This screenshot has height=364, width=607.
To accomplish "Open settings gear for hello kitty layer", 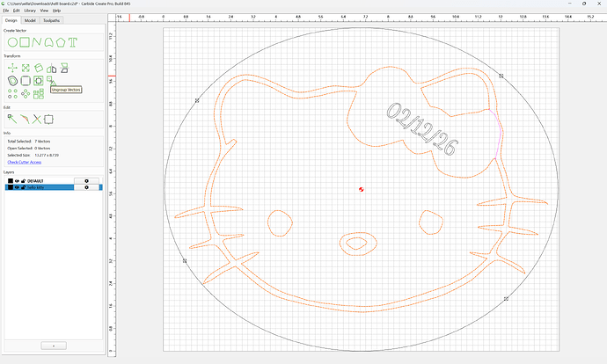I will (86, 187).
